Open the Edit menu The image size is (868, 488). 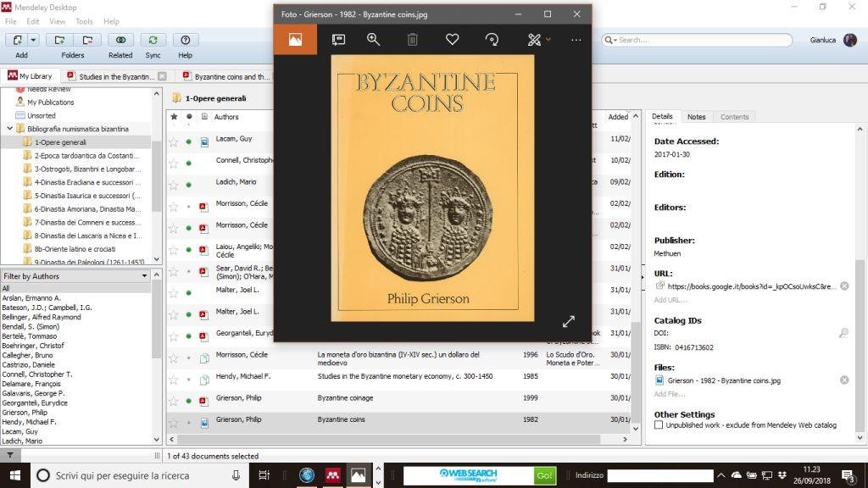pos(33,21)
